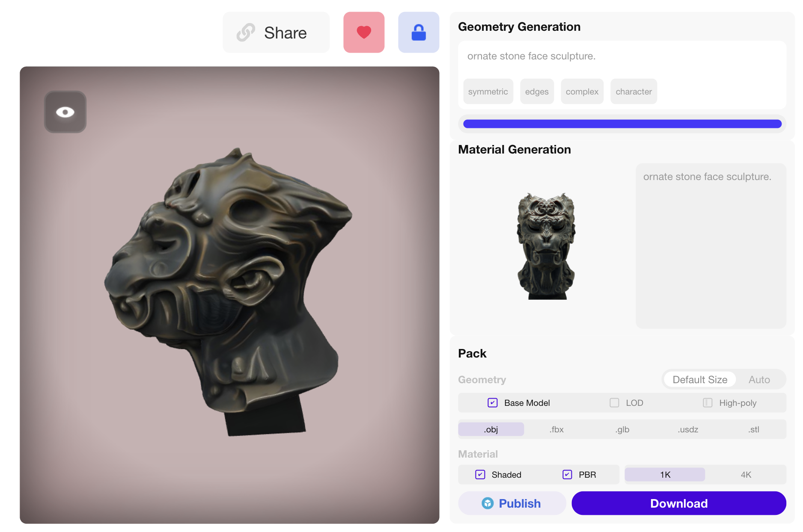Click the material prompt text field
Image resolution: width=803 pixels, height=532 pixels.
pyautogui.click(x=711, y=246)
